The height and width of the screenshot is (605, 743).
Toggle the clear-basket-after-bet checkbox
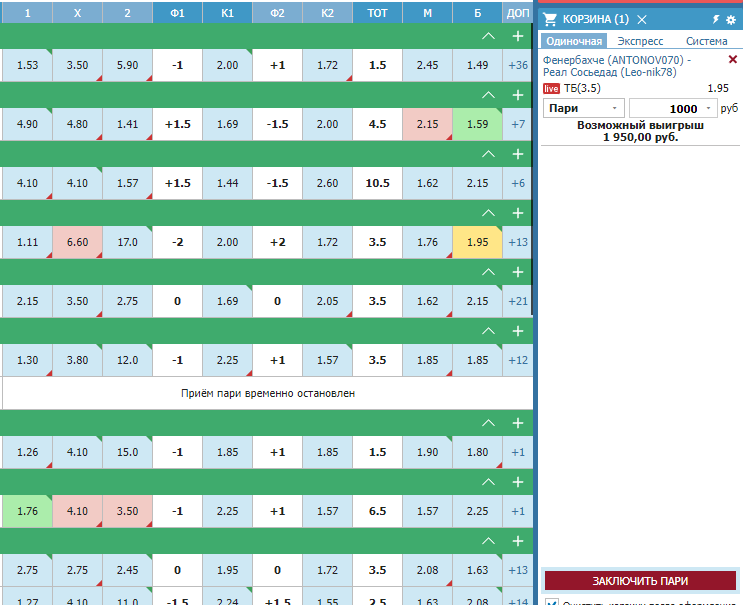(550, 602)
